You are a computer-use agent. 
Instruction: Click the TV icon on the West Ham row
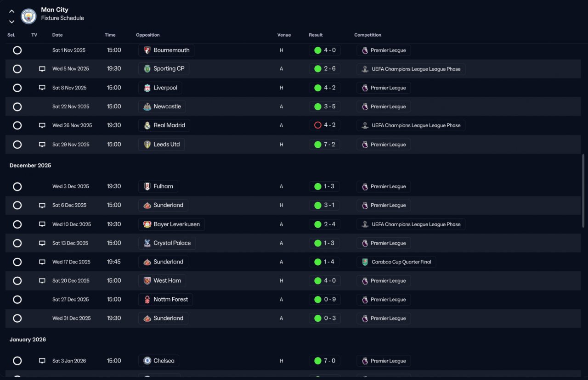tap(42, 280)
